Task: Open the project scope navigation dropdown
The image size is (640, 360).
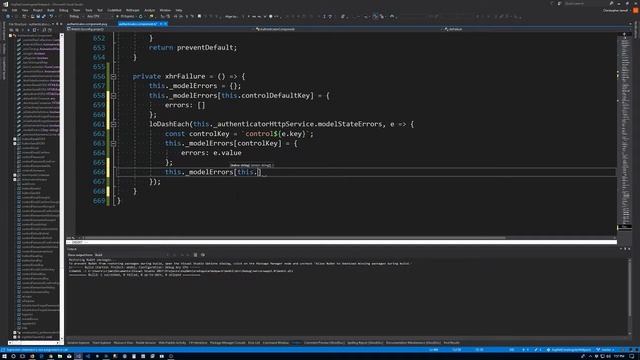Action: coord(160,29)
